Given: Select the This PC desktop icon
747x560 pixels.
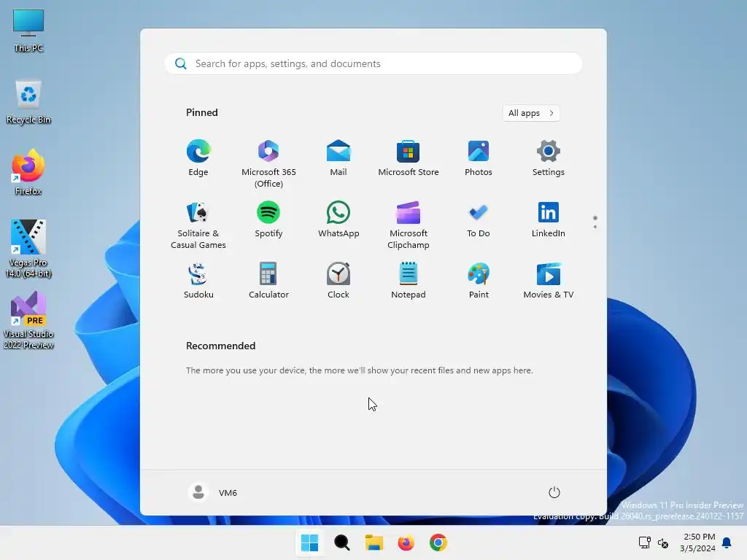Looking at the screenshot, I should 28,31.
